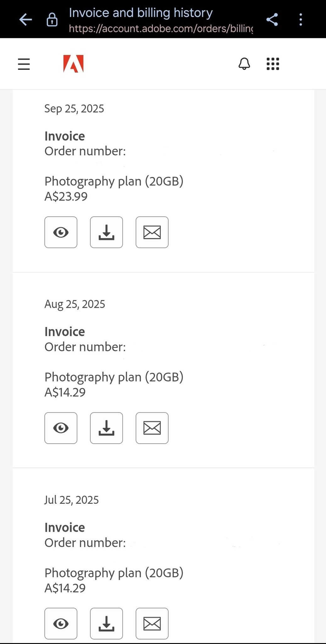Screen dimensions: 326x644
Task: Open the notifications bell
Action: 244,64
